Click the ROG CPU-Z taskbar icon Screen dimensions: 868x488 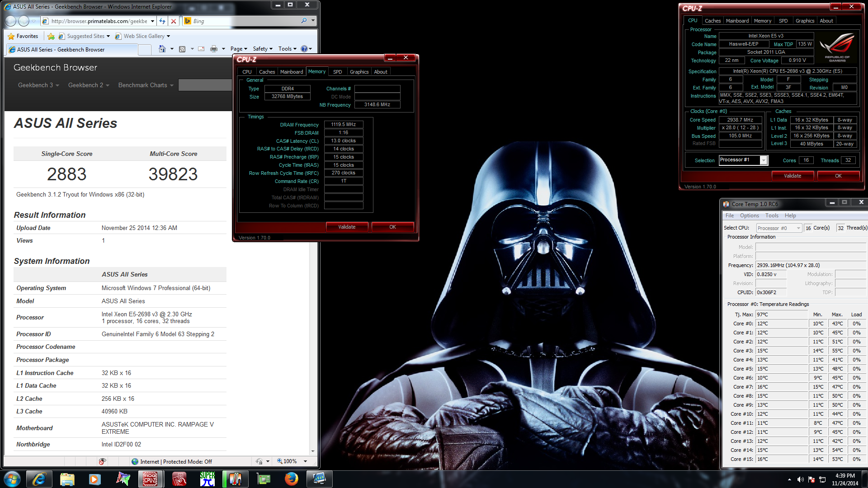(150, 479)
